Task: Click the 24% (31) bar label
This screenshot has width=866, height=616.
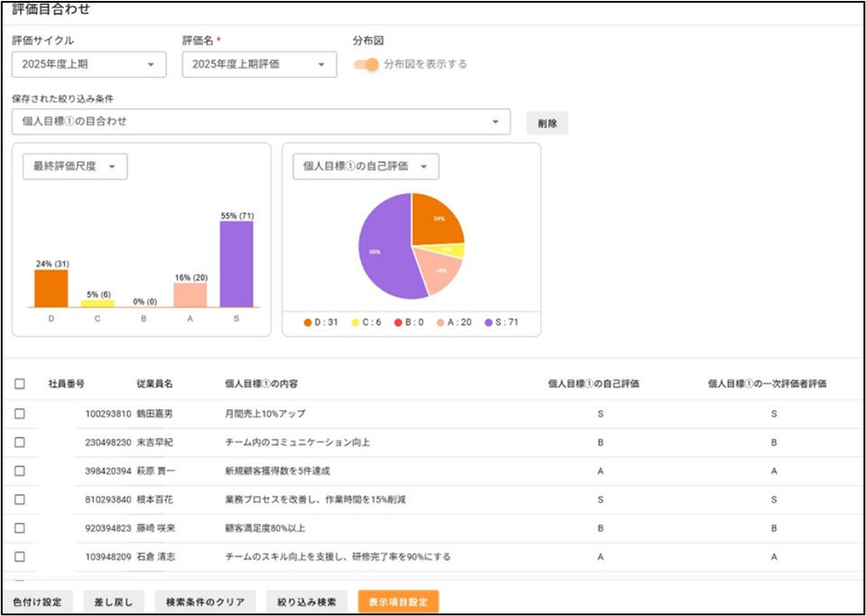Action: (52, 264)
